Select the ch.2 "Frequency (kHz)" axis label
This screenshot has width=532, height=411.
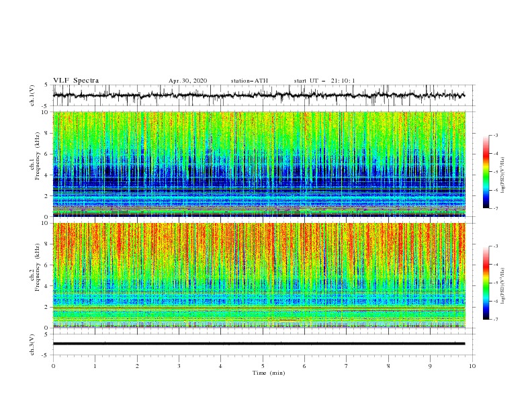tap(38, 267)
